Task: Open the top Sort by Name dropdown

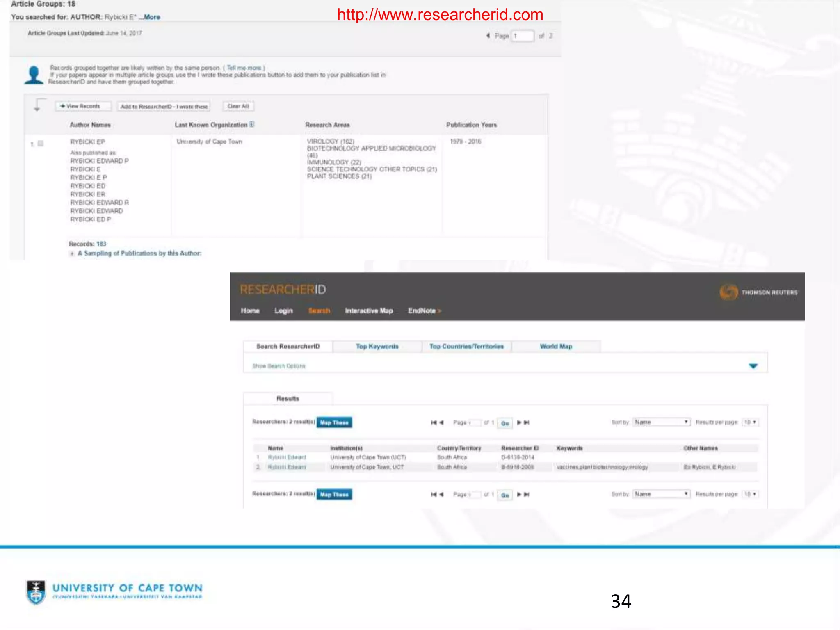Action: 661,422
